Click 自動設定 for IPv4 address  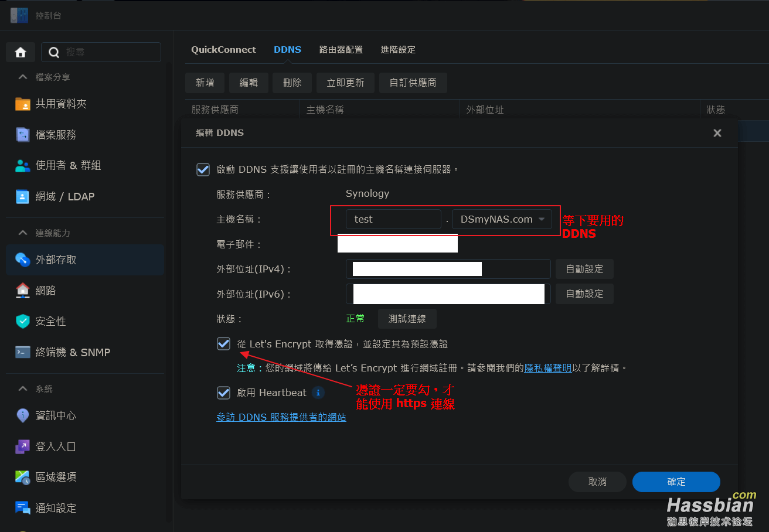click(584, 269)
